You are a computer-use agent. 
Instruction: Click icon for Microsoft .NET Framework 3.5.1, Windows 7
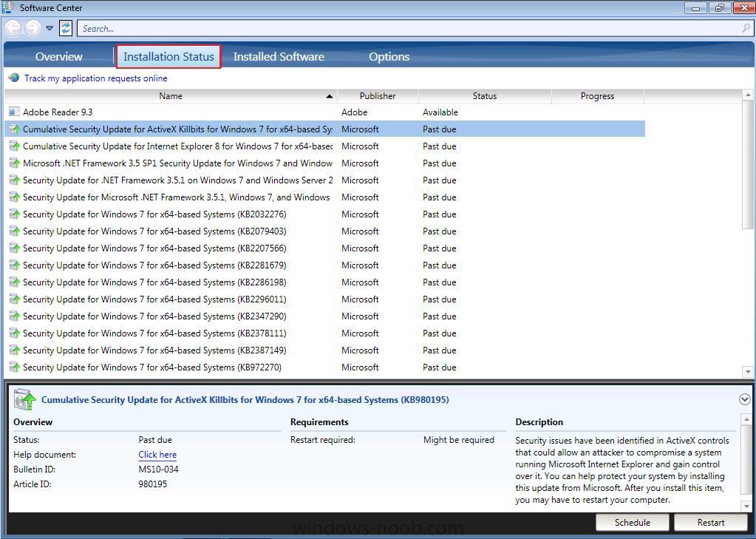(x=15, y=197)
